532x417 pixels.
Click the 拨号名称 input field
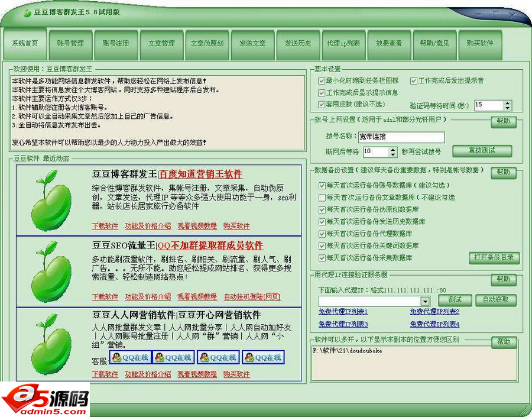click(401, 137)
